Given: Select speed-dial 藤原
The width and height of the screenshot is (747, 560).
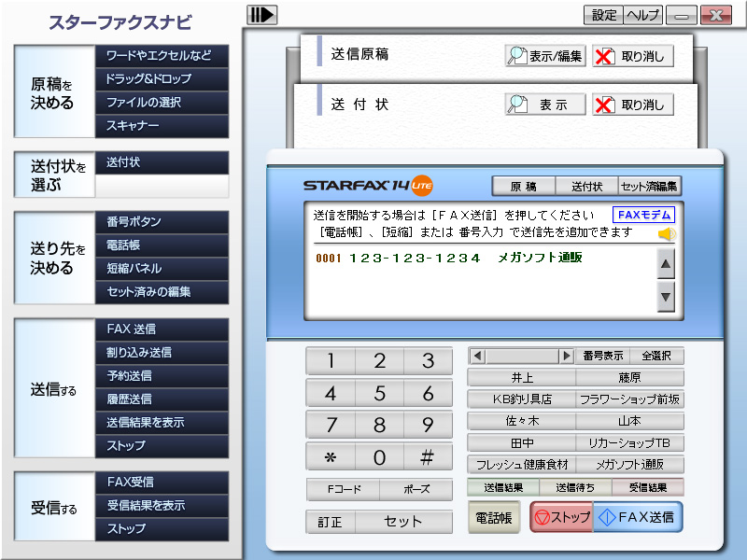Looking at the screenshot, I should 629,378.
